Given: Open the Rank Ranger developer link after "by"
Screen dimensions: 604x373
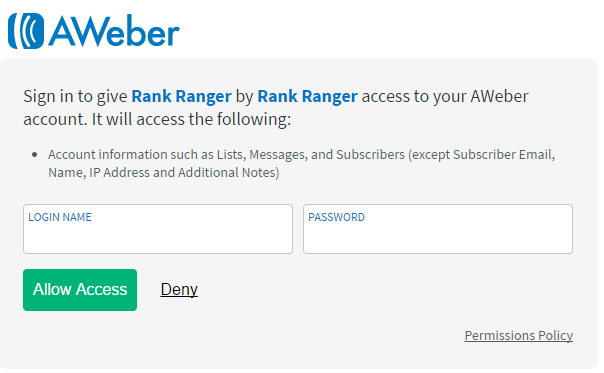Looking at the screenshot, I should (307, 96).
